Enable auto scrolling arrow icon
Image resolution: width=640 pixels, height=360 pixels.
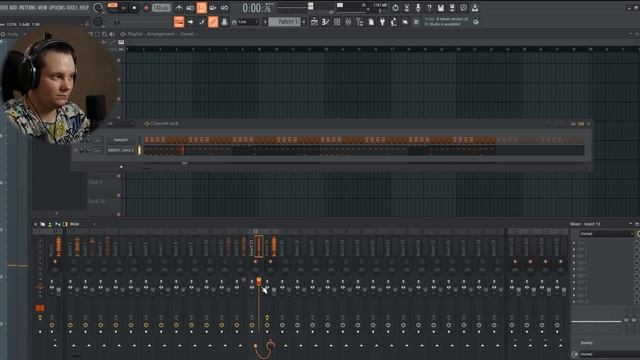click(x=191, y=22)
